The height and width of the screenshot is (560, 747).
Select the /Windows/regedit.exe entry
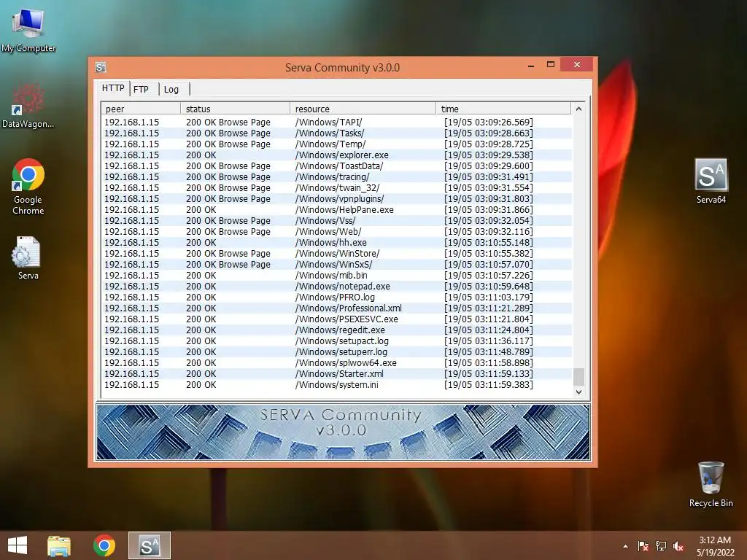337,330
